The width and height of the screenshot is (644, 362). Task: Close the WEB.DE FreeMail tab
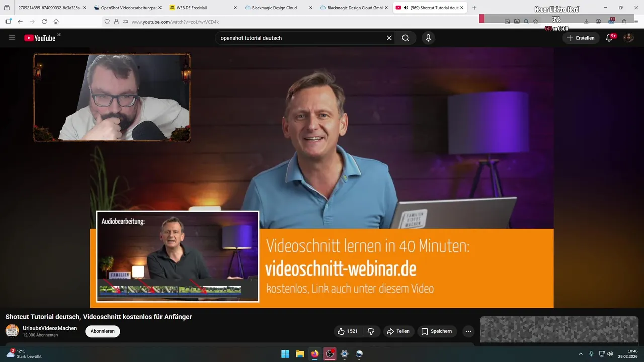(x=235, y=8)
